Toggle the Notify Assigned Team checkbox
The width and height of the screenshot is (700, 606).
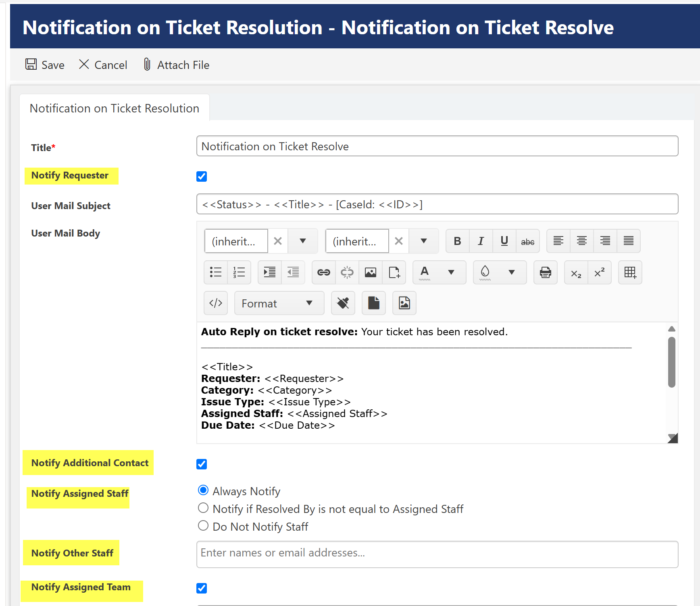[202, 588]
